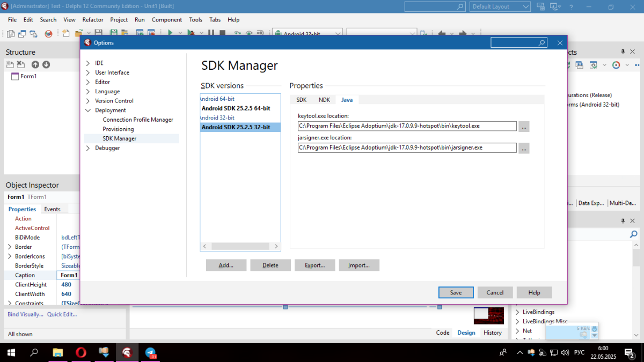Image resolution: width=644 pixels, height=362 pixels.
Task: Click the Windows Start button
Action: [x=11, y=352]
